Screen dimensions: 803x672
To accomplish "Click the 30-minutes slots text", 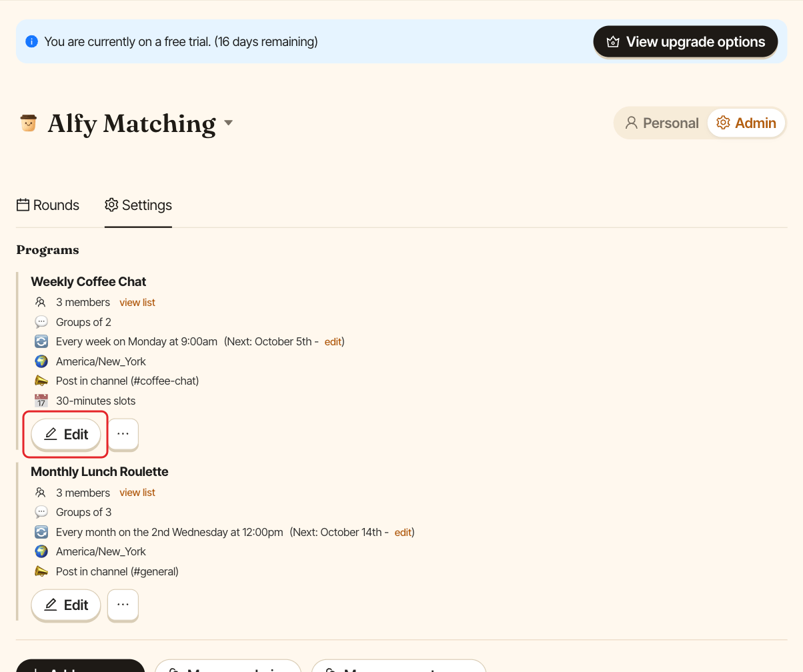I will pos(95,401).
